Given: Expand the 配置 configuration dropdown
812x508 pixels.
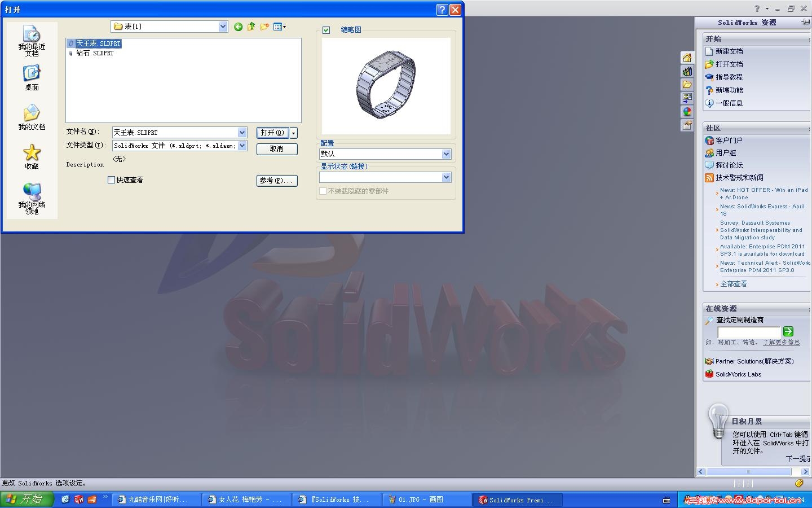Looking at the screenshot, I should click(446, 154).
